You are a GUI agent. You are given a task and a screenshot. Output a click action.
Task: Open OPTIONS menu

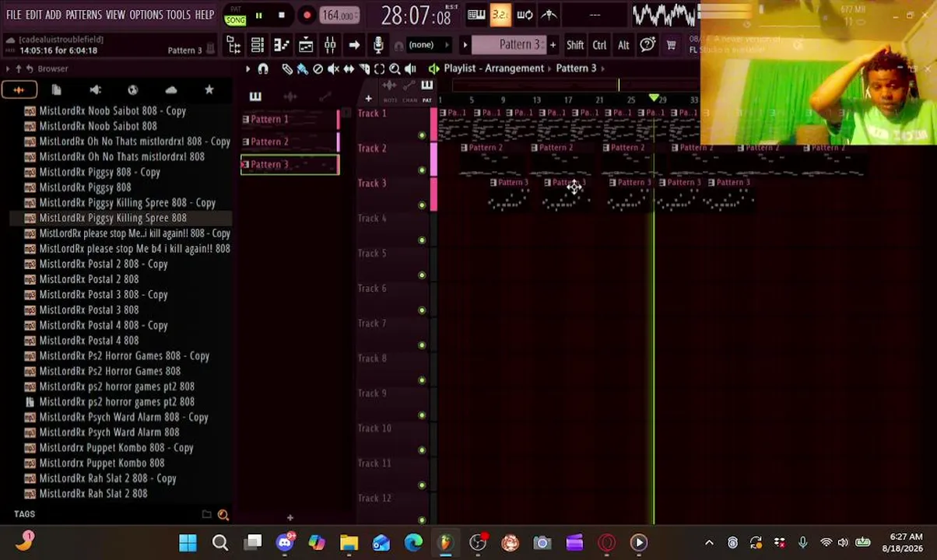146,15
